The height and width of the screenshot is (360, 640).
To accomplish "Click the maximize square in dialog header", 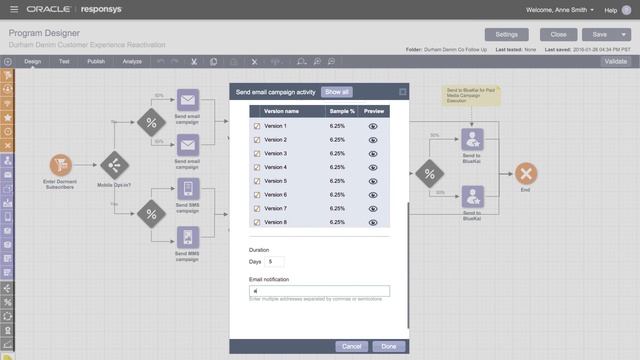I will 402,92.
